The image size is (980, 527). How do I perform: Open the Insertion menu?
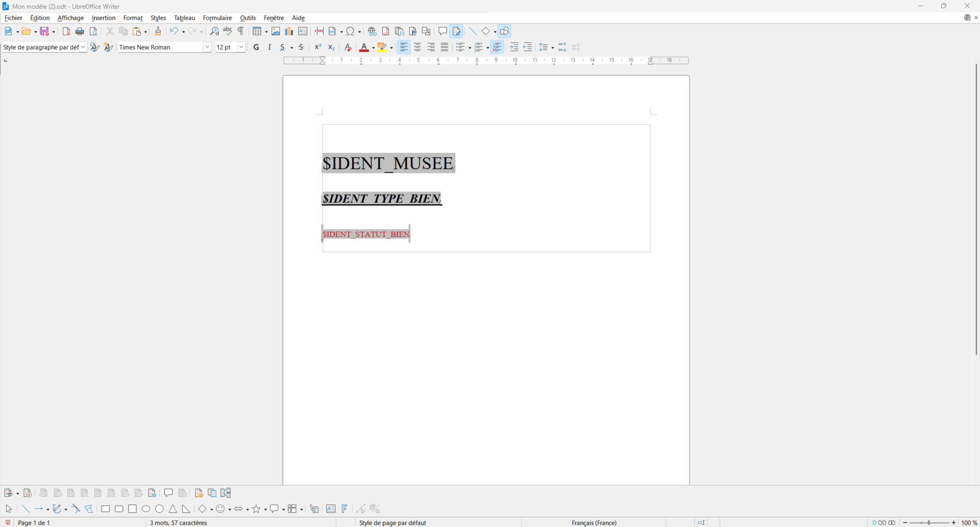[x=104, y=18]
